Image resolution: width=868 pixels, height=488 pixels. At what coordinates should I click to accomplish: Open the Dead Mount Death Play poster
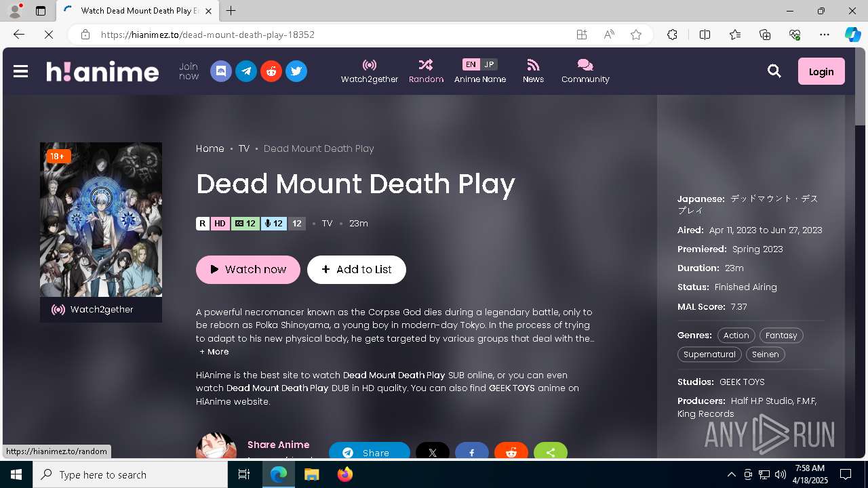click(x=101, y=220)
